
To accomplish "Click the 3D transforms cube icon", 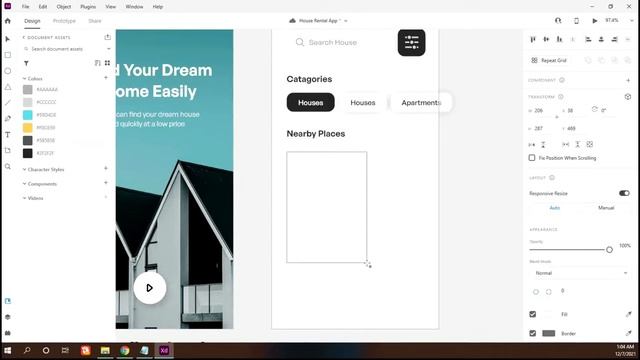I will [x=628, y=97].
